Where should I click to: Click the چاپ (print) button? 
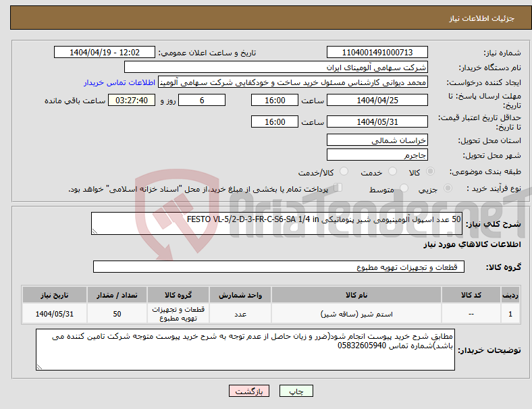[x=296, y=391]
